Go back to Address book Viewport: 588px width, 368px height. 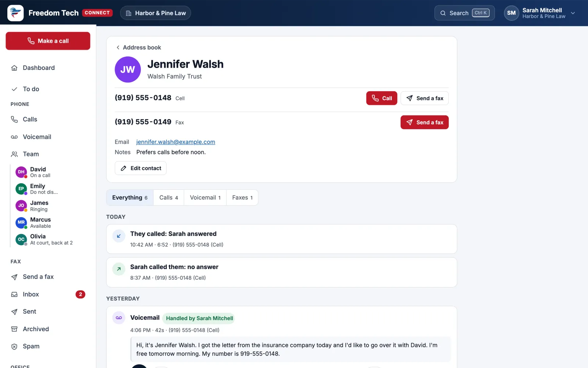tap(139, 47)
